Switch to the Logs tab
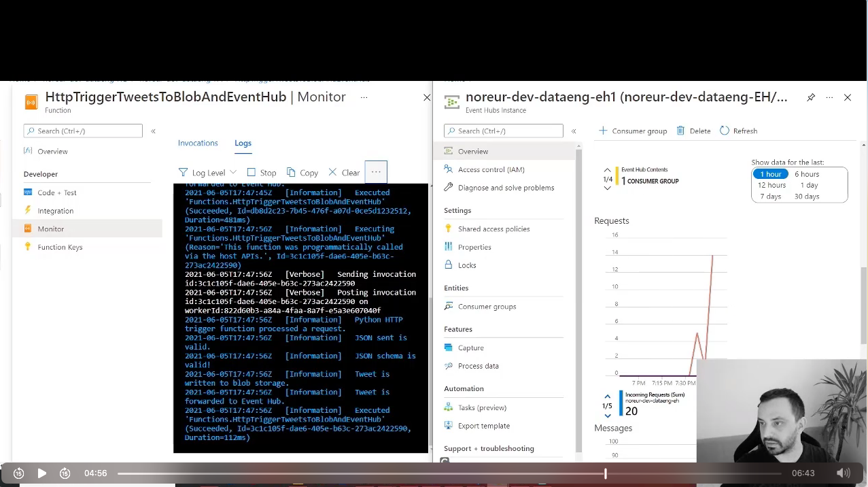The image size is (868, 487). pos(243,143)
